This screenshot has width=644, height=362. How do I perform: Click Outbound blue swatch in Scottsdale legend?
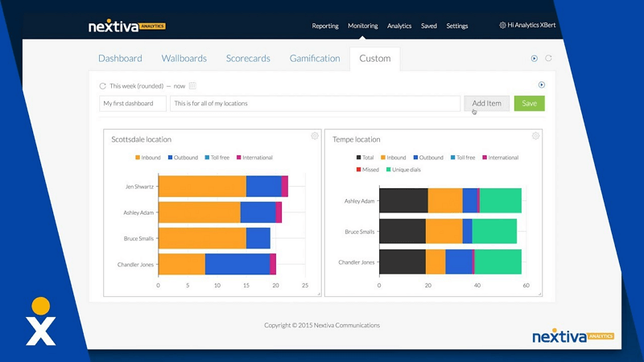pyautogui.click(x=171, y=158)
